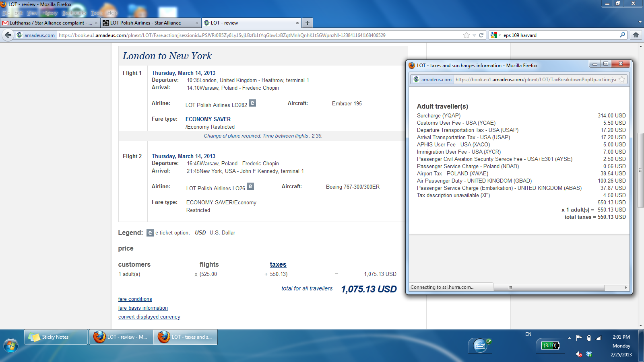Bookmark this page with the star icon

click(466, 35)
